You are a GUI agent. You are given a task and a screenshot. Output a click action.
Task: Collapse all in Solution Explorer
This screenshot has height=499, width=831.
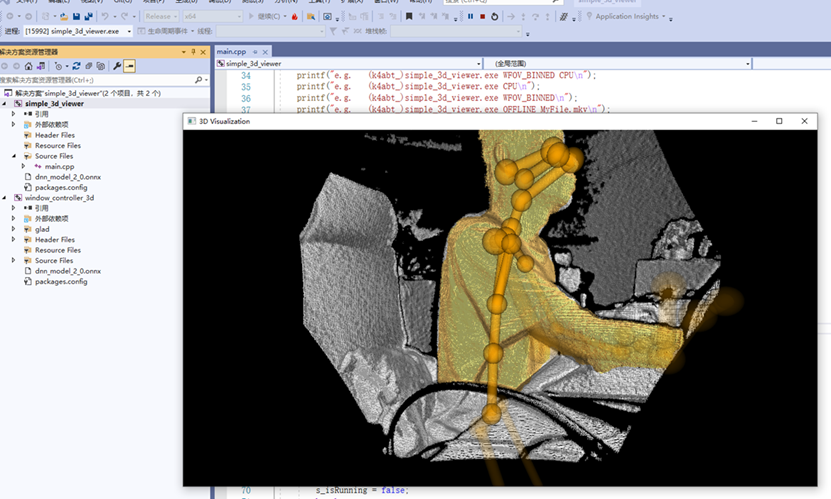[x=89, y=66]
